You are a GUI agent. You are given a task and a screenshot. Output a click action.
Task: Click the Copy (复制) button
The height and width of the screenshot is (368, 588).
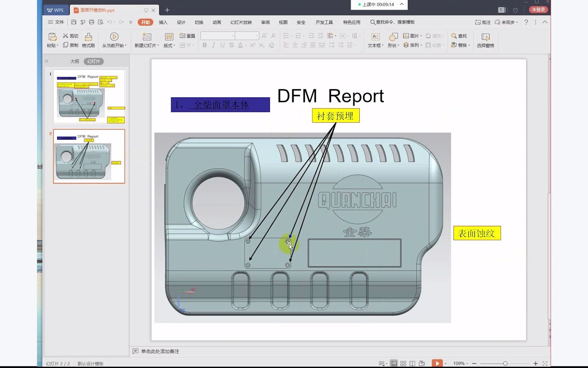pyautogui.click(x=70, y=45)
